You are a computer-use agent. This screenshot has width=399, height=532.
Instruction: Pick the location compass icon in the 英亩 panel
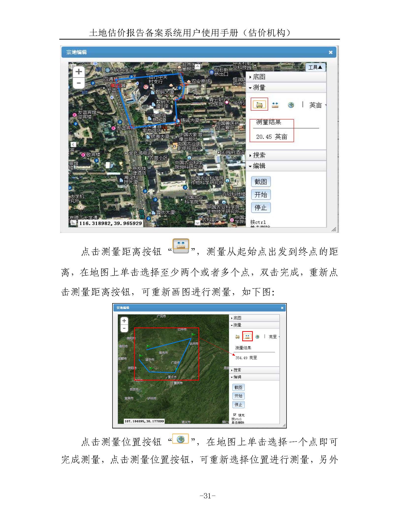coord(291,105)
